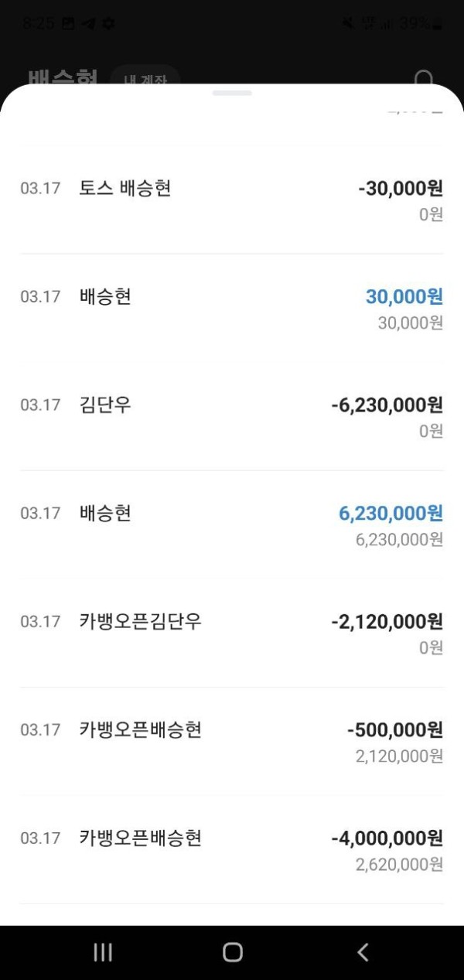The image size is (464, 980).
Task: Open the recent apps navigation button
Action: [x=103, y=952]
